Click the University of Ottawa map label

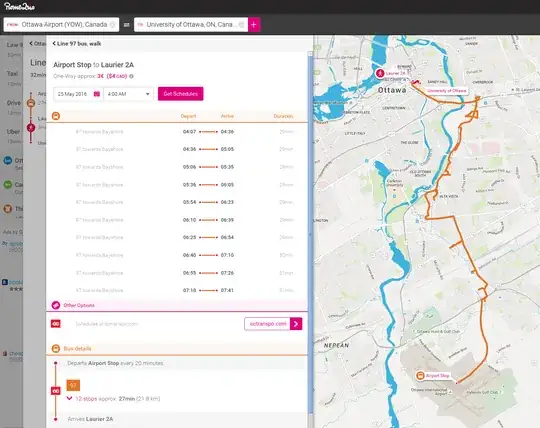446,91
